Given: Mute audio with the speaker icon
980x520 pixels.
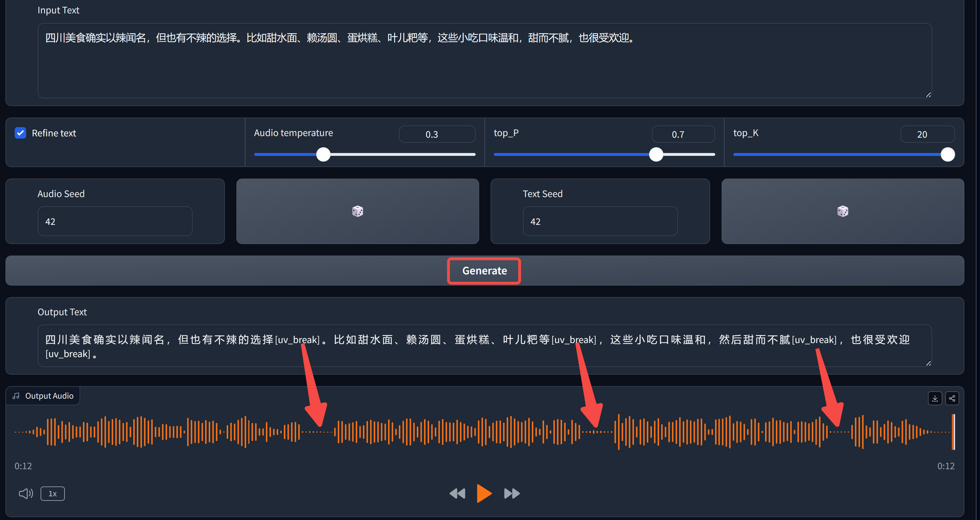Looking at the screenshot, I should tap(26, 493).
